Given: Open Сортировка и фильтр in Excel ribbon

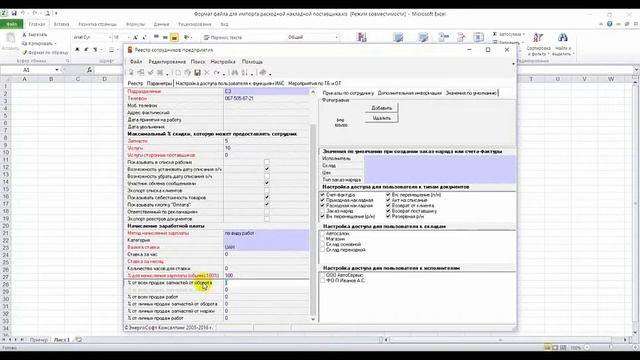Looking at the screenshot, I should [x=538, y=44].
